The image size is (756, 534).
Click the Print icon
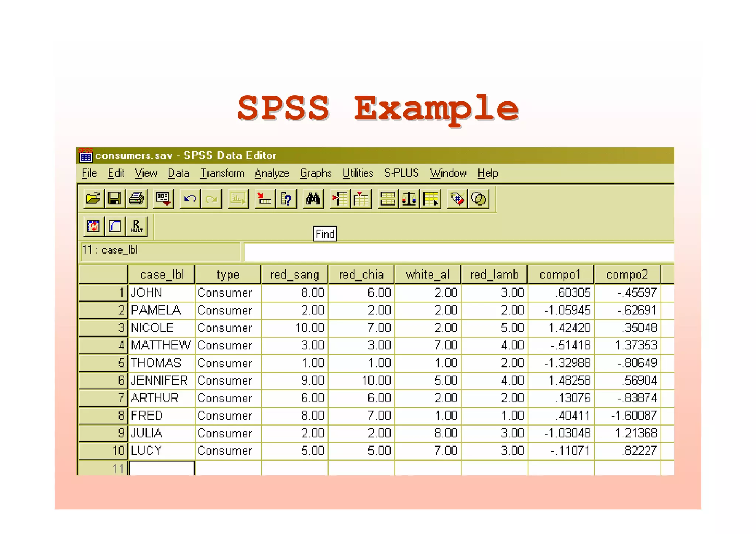coord(136,199)
